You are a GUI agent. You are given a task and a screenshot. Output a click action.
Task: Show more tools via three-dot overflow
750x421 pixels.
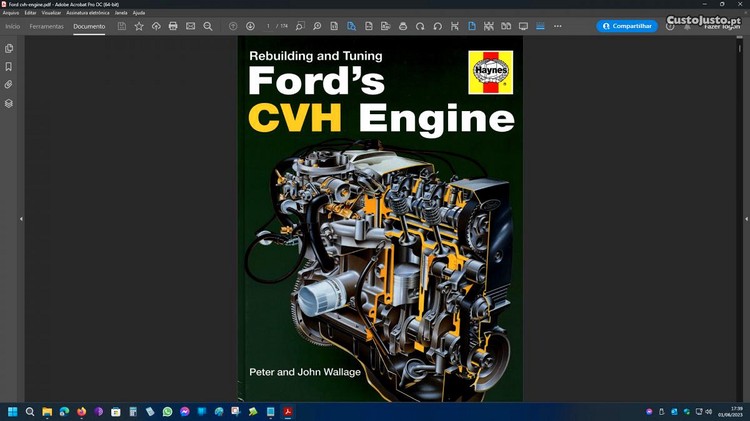coord(558,26)
